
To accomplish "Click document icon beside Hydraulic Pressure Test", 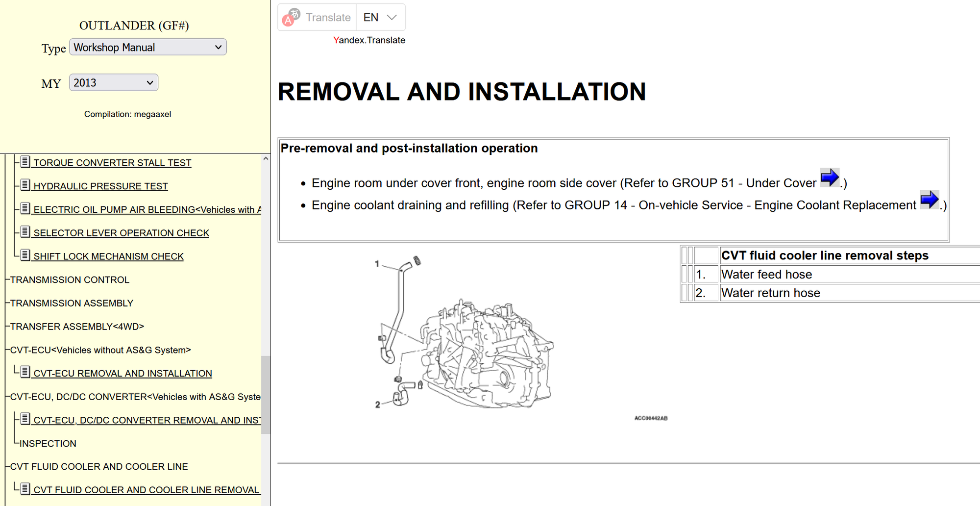I will pyautogui.click(x=25, y=185).
